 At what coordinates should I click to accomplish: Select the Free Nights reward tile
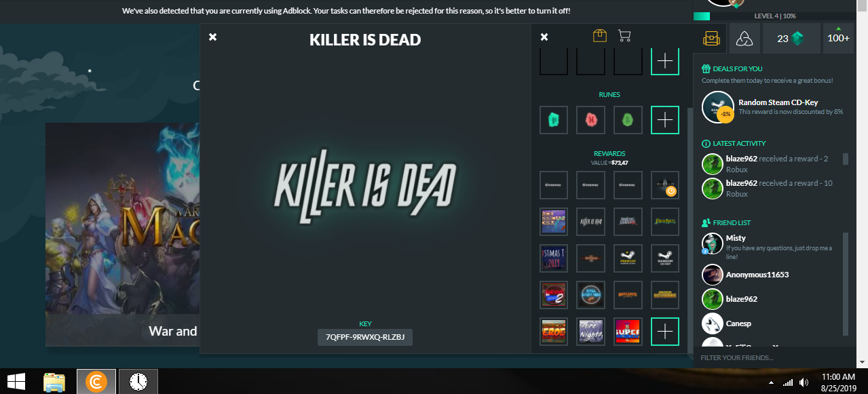tap(590, 332)
